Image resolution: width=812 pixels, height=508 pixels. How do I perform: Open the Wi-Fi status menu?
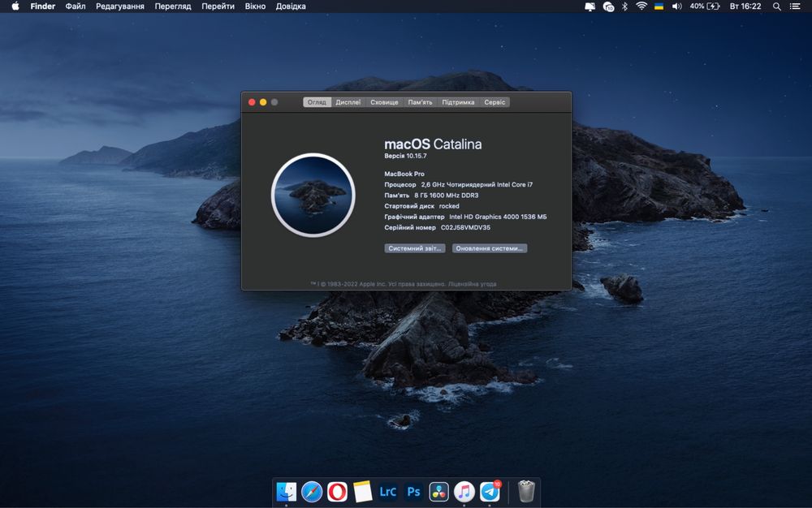pyautogui.click(x=641, y=6)
